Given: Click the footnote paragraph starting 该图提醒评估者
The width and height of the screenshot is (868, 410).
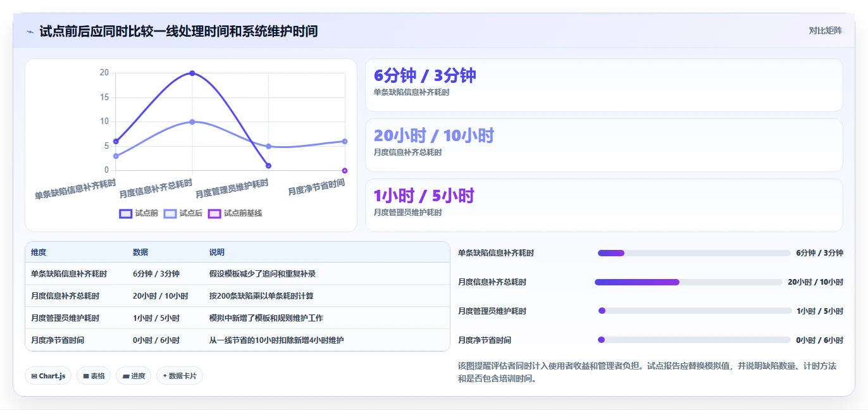Looking at the screenshot, I should point(647,372).
